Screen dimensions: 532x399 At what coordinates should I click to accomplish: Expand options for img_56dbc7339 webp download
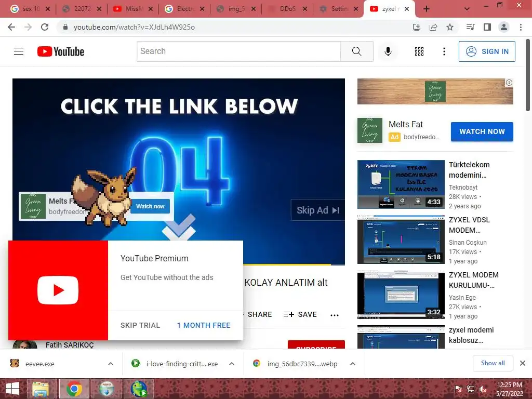pos(353,364)
